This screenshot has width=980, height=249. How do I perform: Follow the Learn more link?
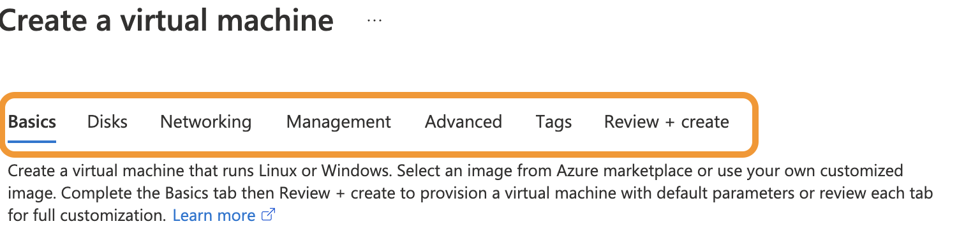coord(214,216)
